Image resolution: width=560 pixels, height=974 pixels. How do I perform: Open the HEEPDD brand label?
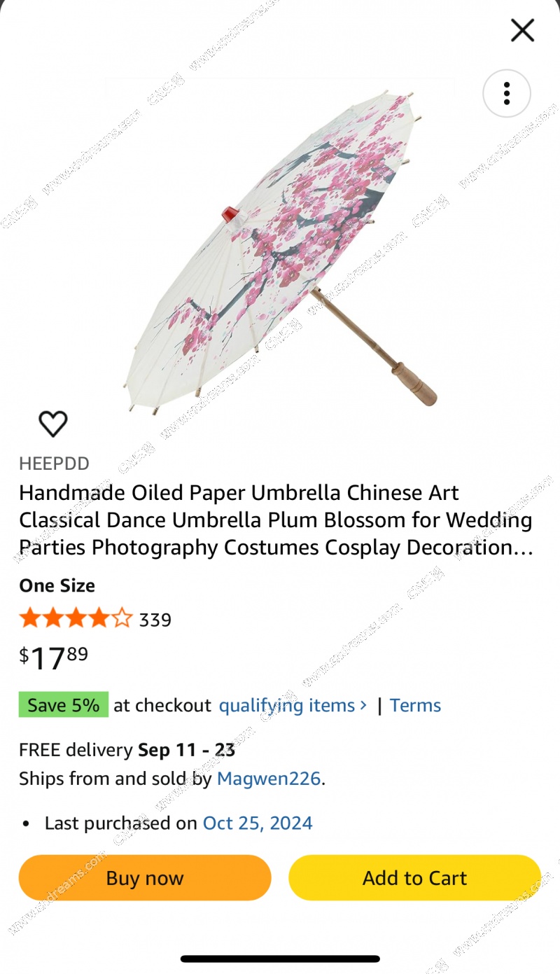point(54,464)
